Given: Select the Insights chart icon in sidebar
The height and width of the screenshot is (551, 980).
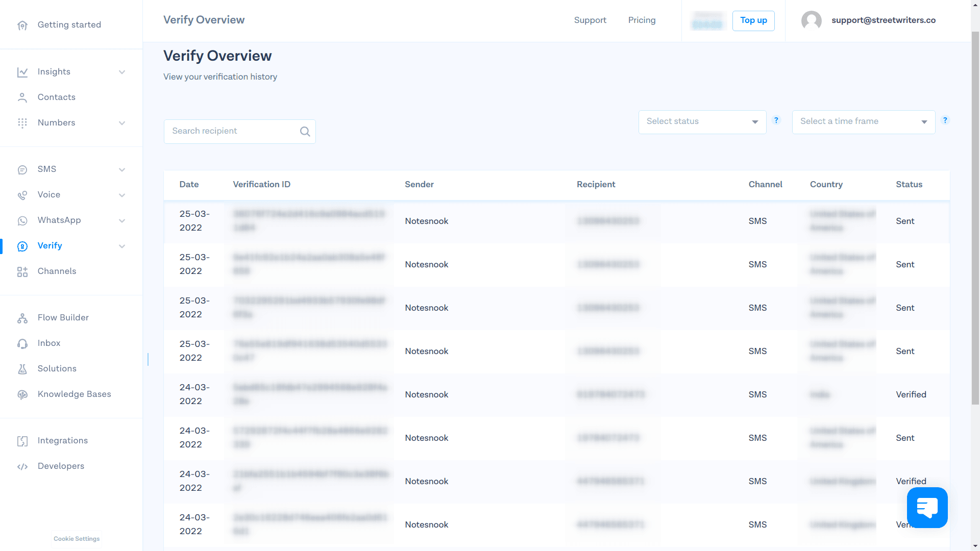Looking at the screenshot, I should [22, 72].
